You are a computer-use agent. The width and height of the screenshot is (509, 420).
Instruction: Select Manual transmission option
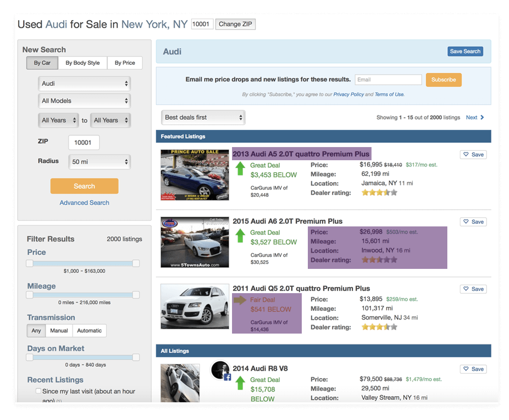[59, 331]
